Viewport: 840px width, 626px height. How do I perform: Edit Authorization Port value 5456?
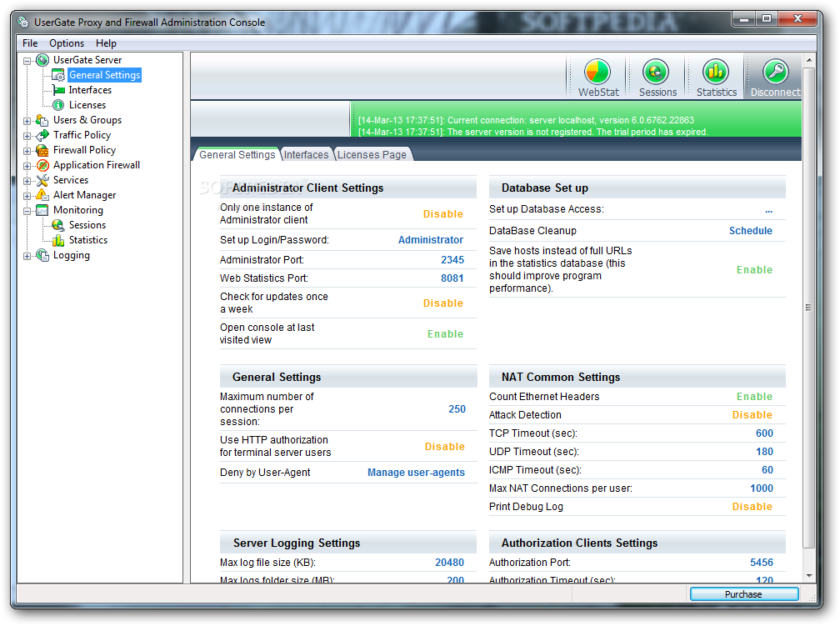(x=762, y=562)
